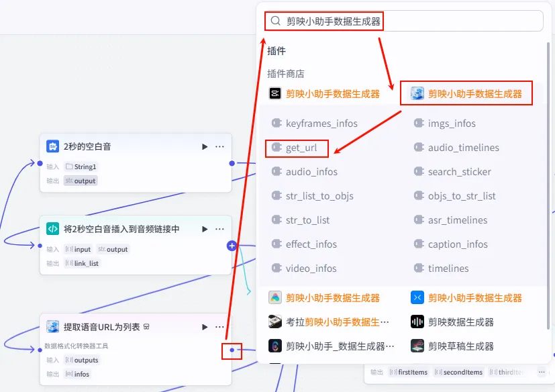Open the 剪映数据生成器 plugin with waveform icon
Image resolution: width=555 pixels, height=392 pixels.
point(452,322)
